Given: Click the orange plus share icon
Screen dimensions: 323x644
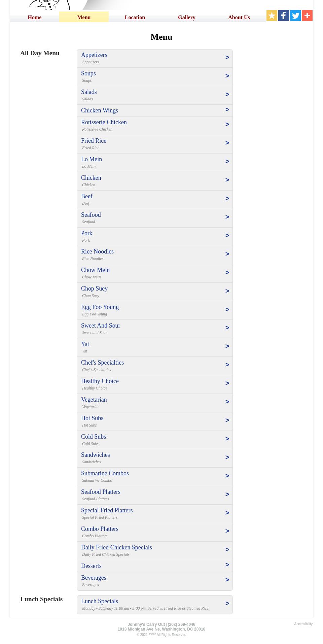Looking at the screenshot, I should pyautogui.click(x=307, y=15).
